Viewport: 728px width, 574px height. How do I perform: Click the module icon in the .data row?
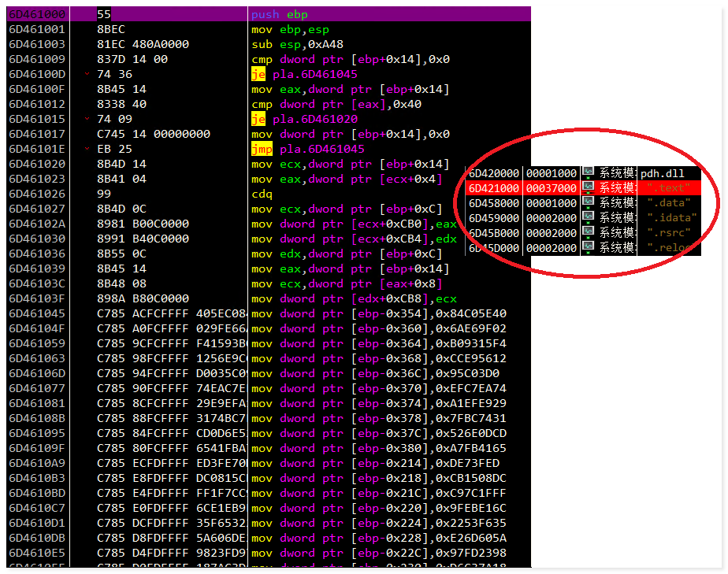[588, 203]
